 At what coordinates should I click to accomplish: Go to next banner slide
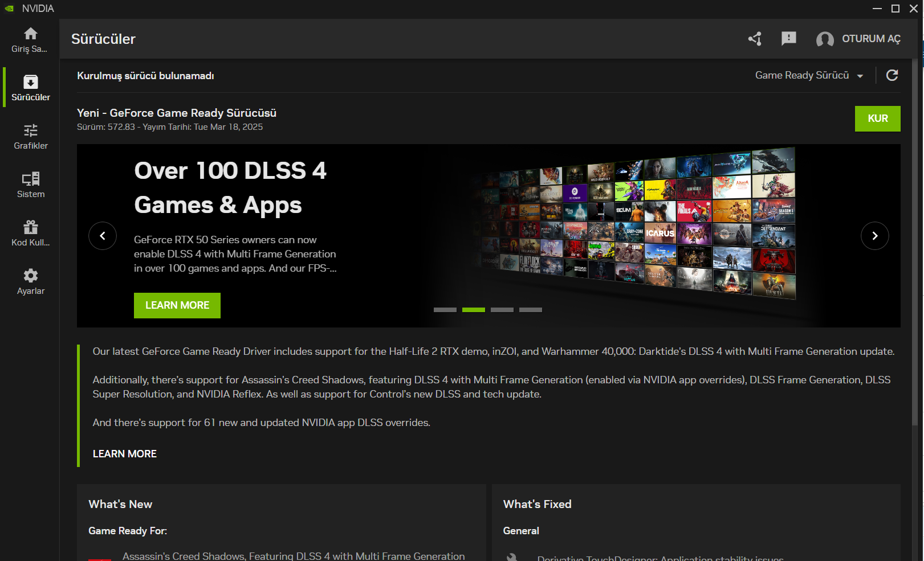point(875,236)
